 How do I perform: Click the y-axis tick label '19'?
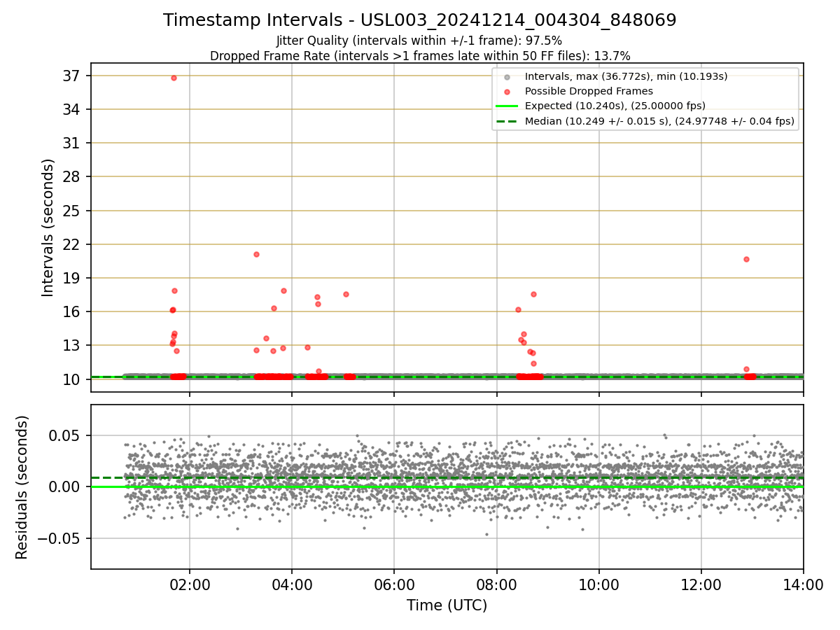click(x=73, y=278)
